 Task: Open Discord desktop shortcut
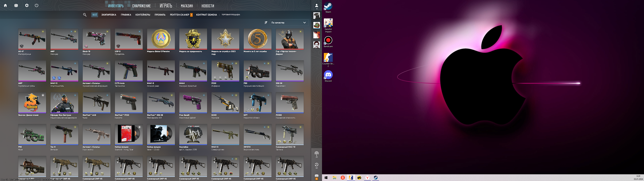pos(328,76)
